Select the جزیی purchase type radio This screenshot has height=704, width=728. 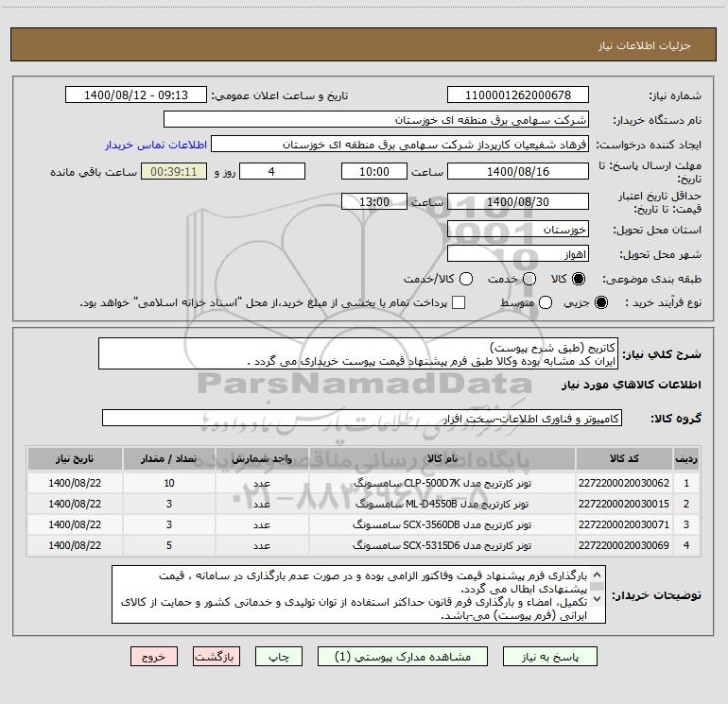pos(600,302)
